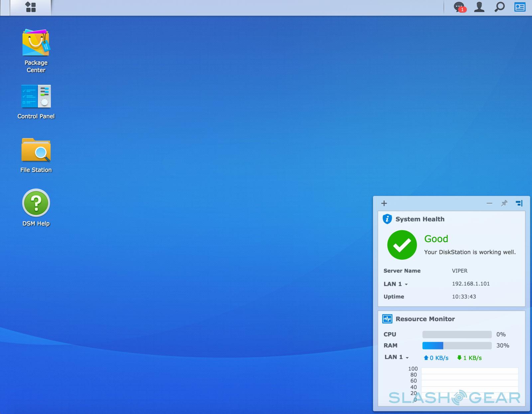Viewport: 532px width, 414px height.
Task: Click the Resource Monitor waveform icon
Action: 387,319
